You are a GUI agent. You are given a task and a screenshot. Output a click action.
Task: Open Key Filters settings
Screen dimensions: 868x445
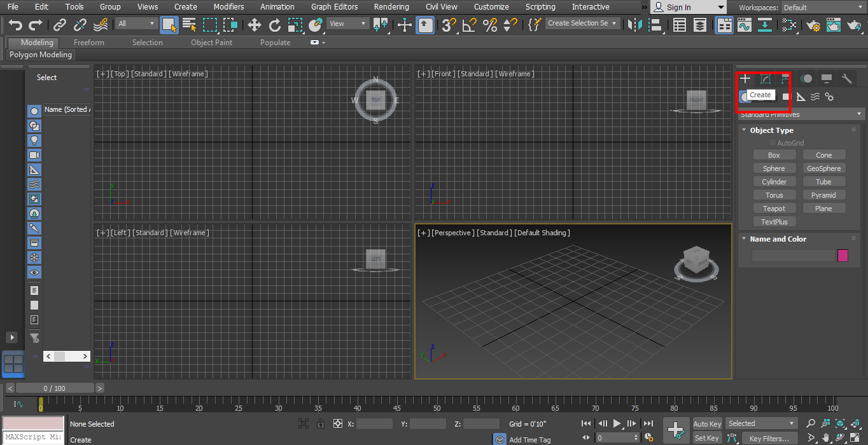tap(770, 438)
